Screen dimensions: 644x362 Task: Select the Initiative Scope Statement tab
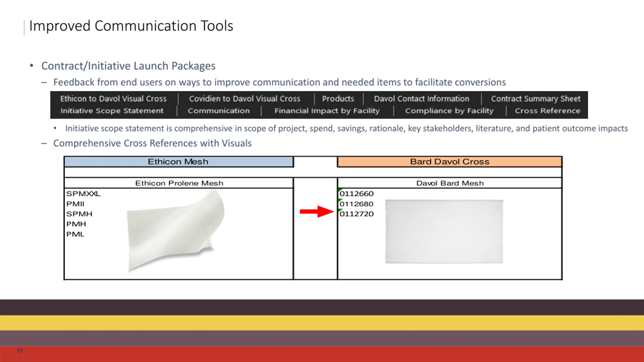coord(112,111)
